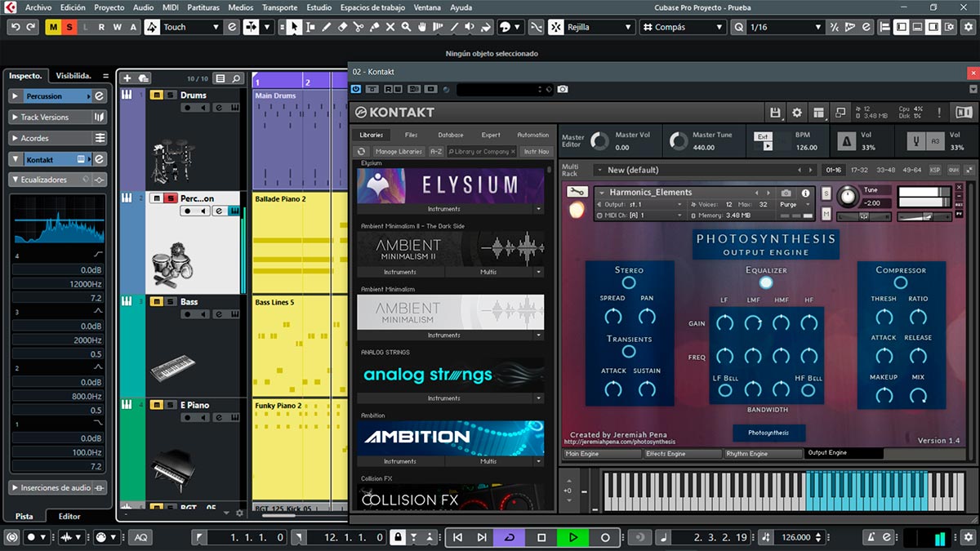Open the 1/16 quantize preset dropdown
Viewport: 980px width, 551px height.
pyautogui.click(x=786, y=27)
